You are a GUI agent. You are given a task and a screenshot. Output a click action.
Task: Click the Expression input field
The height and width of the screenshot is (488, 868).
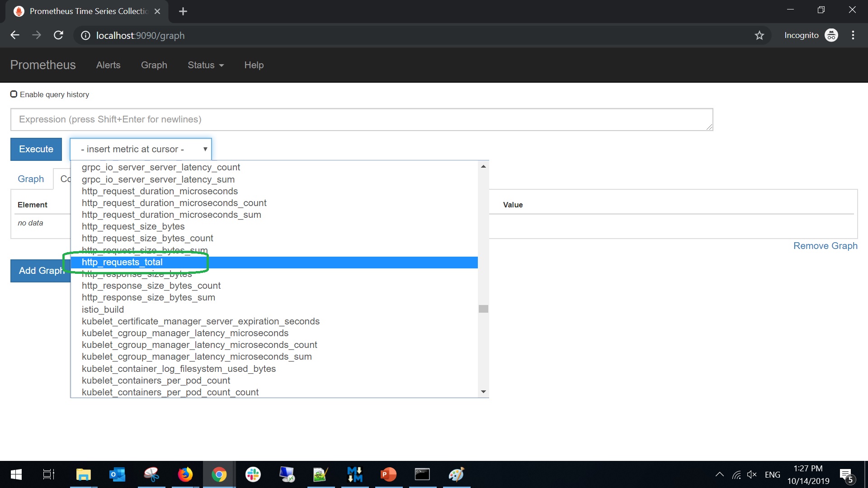click(x=362, y=119)
